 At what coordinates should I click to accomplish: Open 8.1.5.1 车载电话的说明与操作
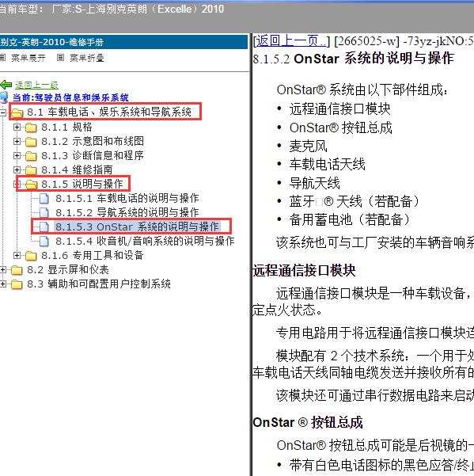click(127, 198)
